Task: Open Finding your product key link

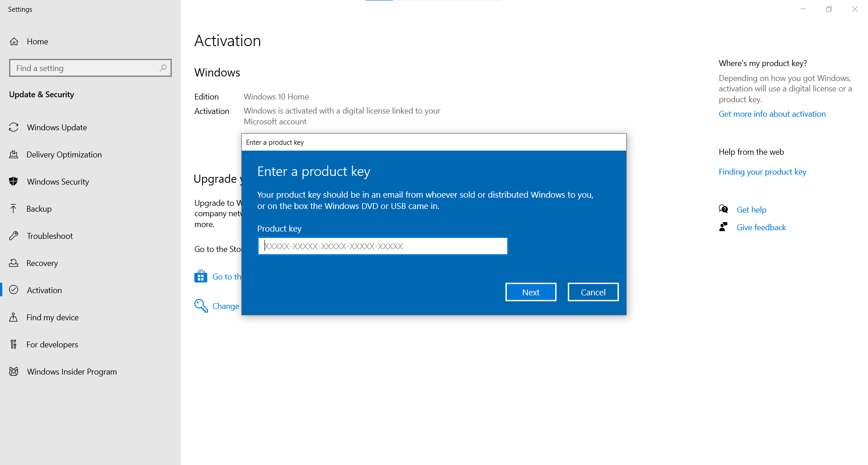Action: tap(763, 172)
